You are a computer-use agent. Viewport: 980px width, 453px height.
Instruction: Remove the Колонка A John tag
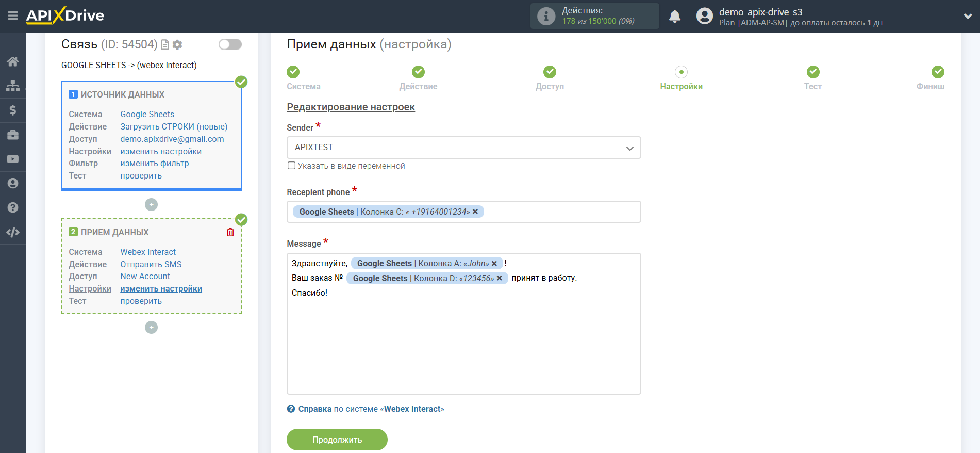(494, 264)
